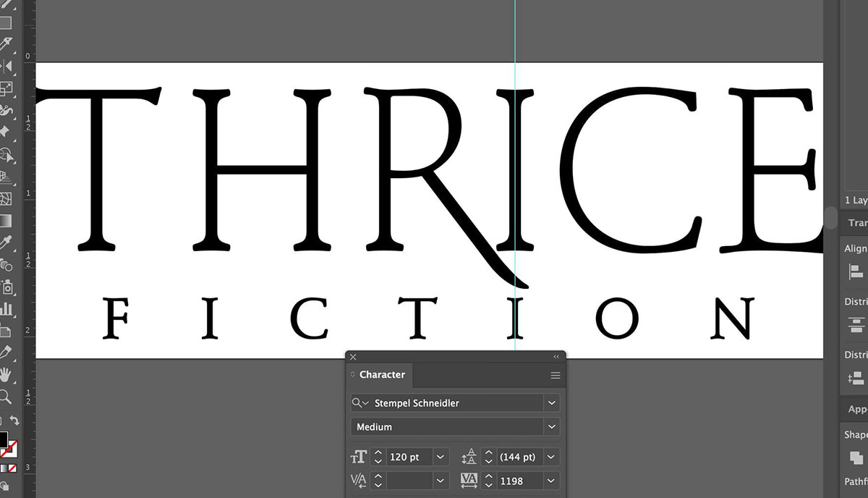Set paint mode to None at toolbar bottom

pyautogui.click(x=11, y=468)
